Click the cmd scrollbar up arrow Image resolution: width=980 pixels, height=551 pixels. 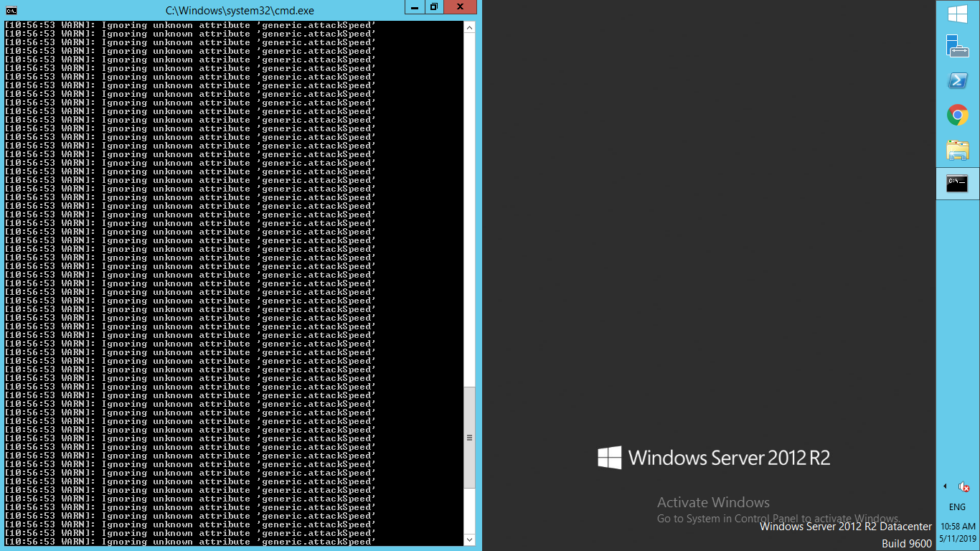(470, 27)
